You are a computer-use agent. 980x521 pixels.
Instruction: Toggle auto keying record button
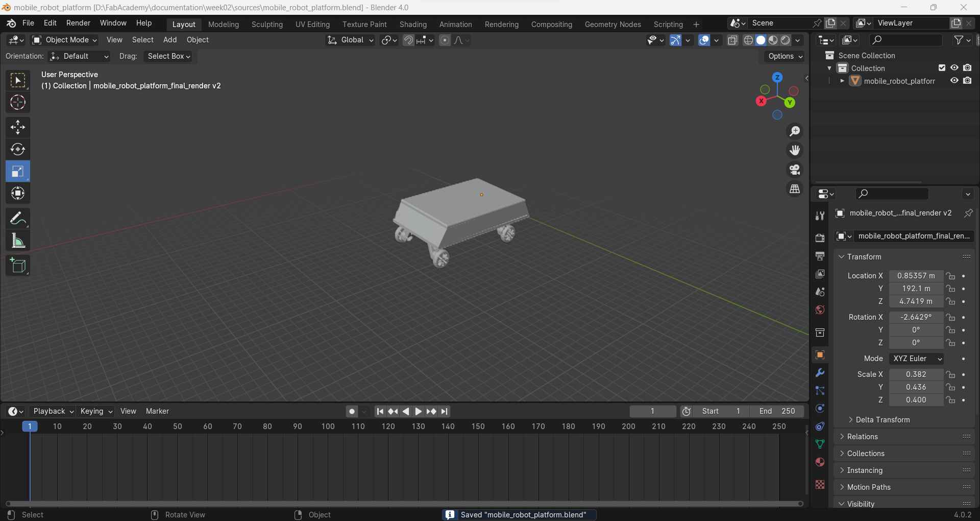352,412
